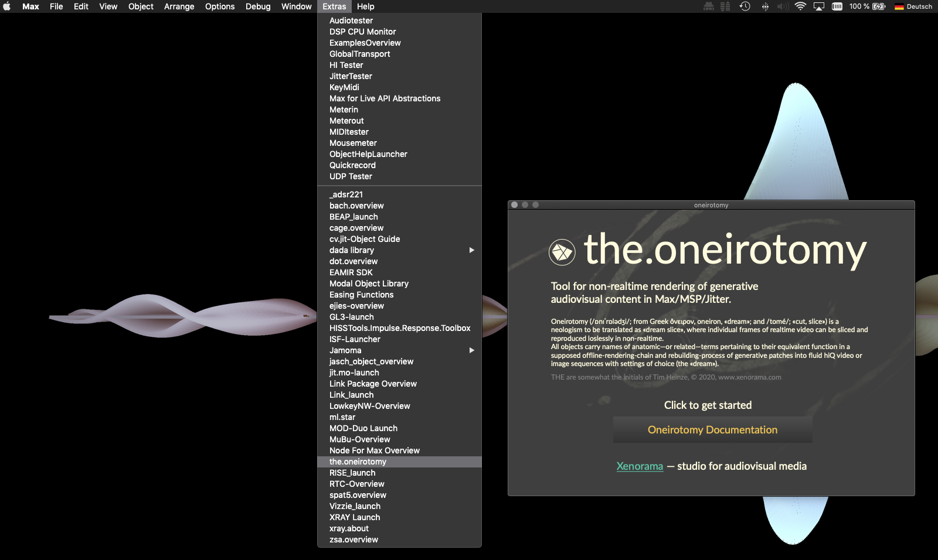Launch GL3-launch item
This screenshot has height=560, width=938.
(399, 317)
